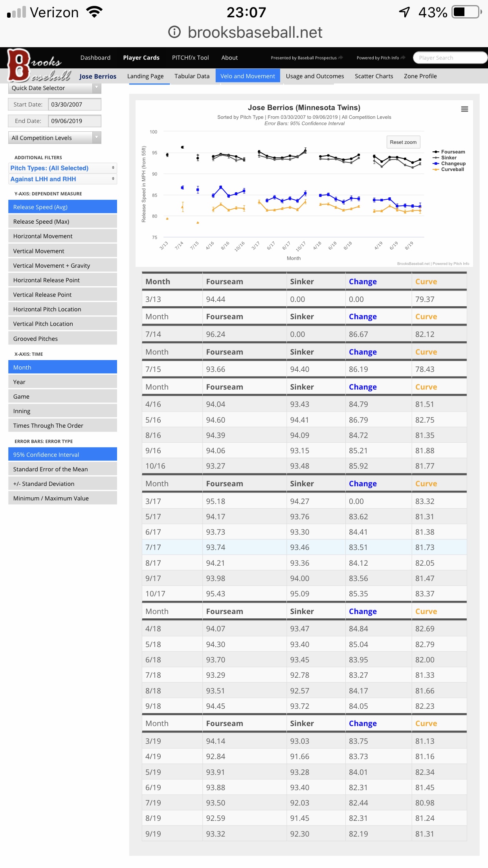
Task: Tap the site info icon beside brooksbaseball.net
Action: click(174, 32)
